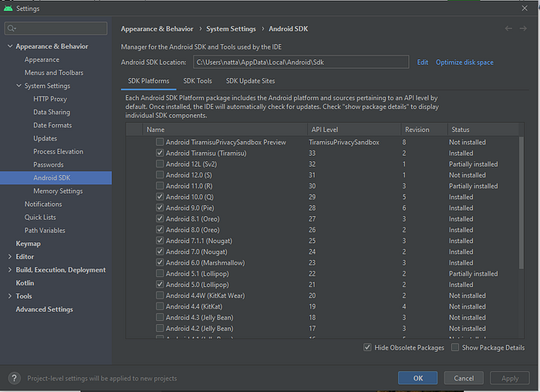The width and height of the screenshot is (540, 392).
Task: Open Notifications settings page
Action: [x=43, y=204]
